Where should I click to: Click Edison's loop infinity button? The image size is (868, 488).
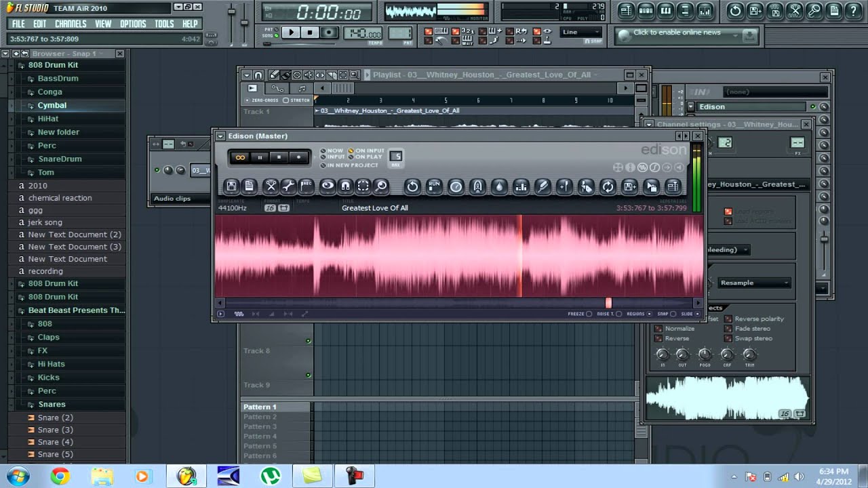239,157
